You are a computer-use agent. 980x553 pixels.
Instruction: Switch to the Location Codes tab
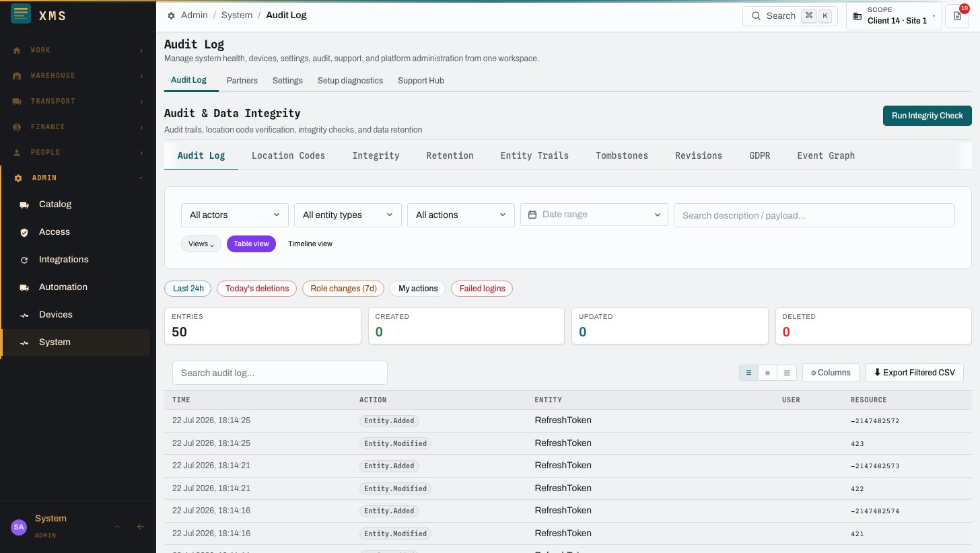click(288, 155)
